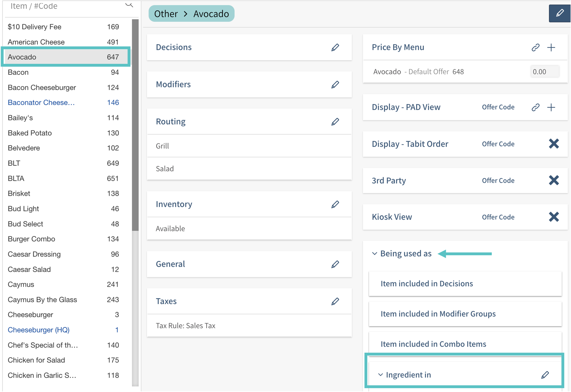
Task: Select the Baconator Cheese item
Action: (41, 103)
